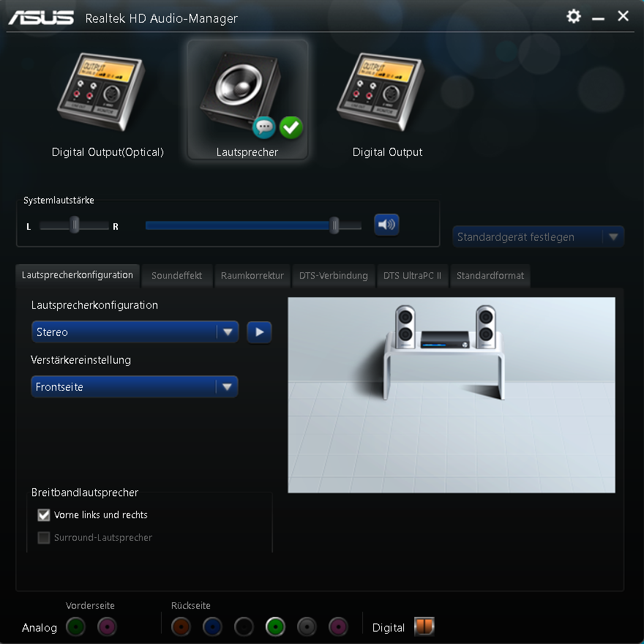This screenshot has height=644, width=644.
Task: Switch to the DTS UltraPC II tab
Action: [x=412, y=276]
